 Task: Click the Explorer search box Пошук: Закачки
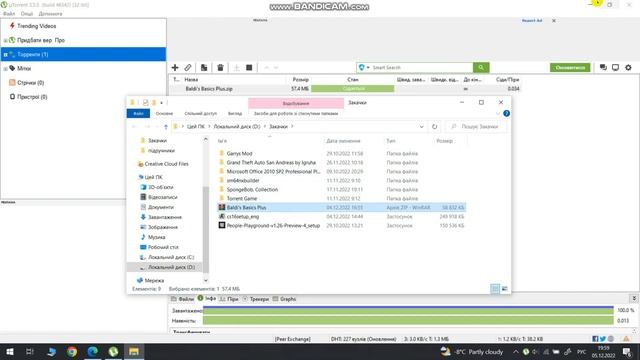(476, 127)
